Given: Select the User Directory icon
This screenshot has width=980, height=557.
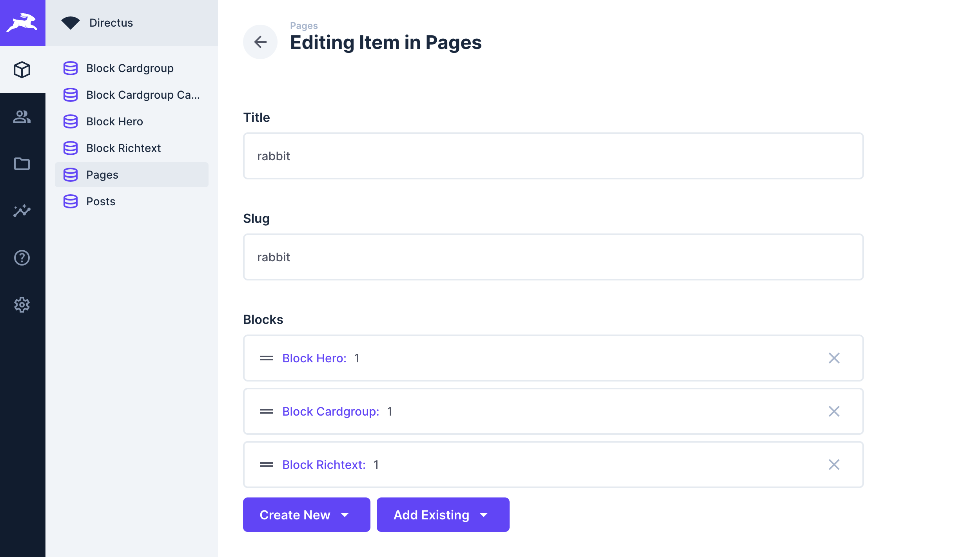Looking at the screenshot, I should (x=22, y=117).
